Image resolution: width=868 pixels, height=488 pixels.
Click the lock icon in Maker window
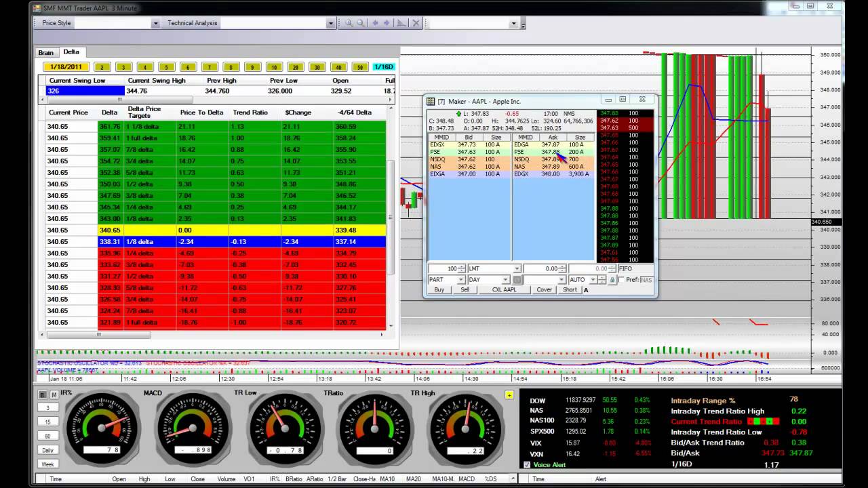[612, 280]
